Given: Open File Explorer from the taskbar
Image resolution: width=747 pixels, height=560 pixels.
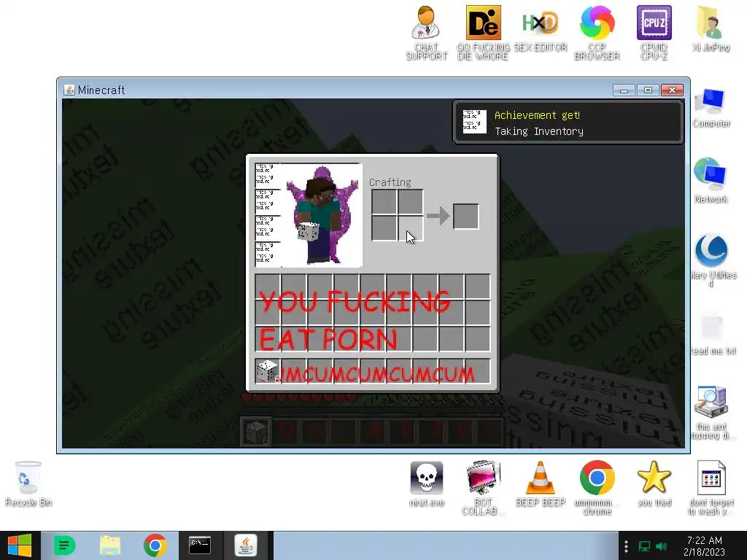Looking at the screenshot, I should point(110,545).
